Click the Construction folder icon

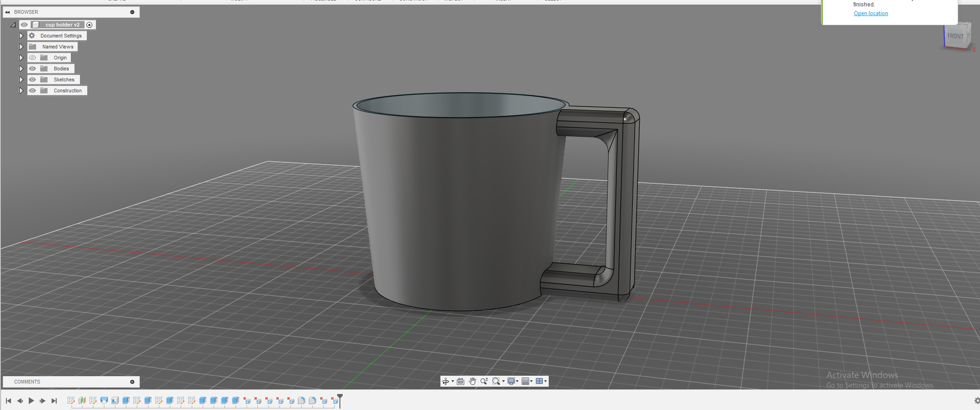(44, 91)
